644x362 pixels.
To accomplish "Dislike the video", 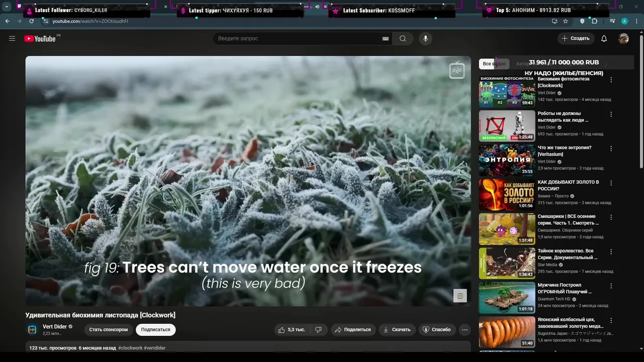I will [318, 330].
